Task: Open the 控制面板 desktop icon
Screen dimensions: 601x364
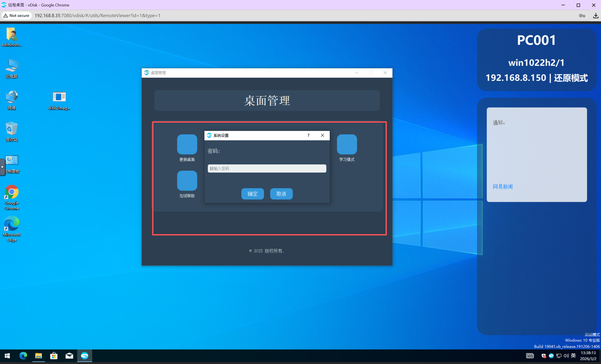Action: click(x=12, y=160)
